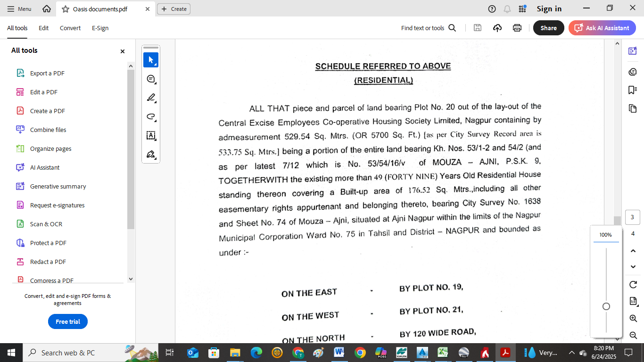This screenshot has width=644, height=362.
Task: Open page display settings icon
Action: point(633,301)
